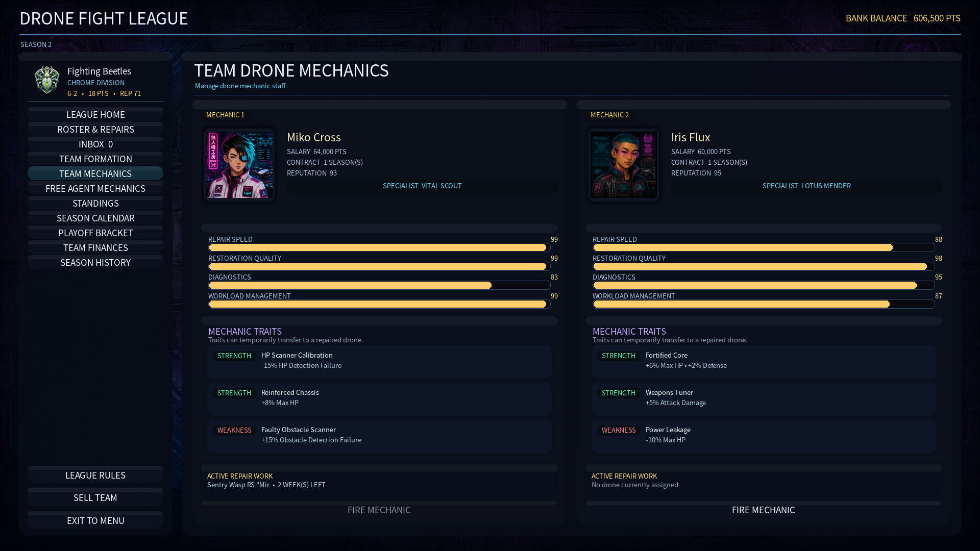Open Roster & Repairs page
980x551 pixels.
point(95,129)
